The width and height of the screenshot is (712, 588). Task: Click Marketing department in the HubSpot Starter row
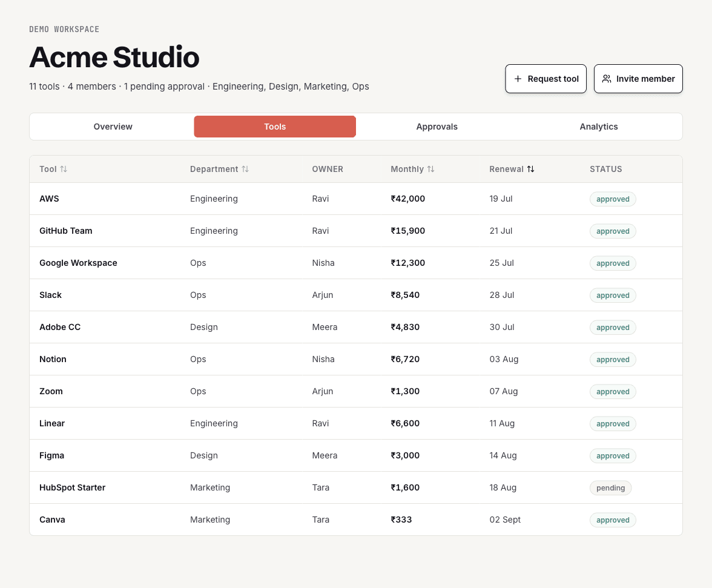pos(210,487)
